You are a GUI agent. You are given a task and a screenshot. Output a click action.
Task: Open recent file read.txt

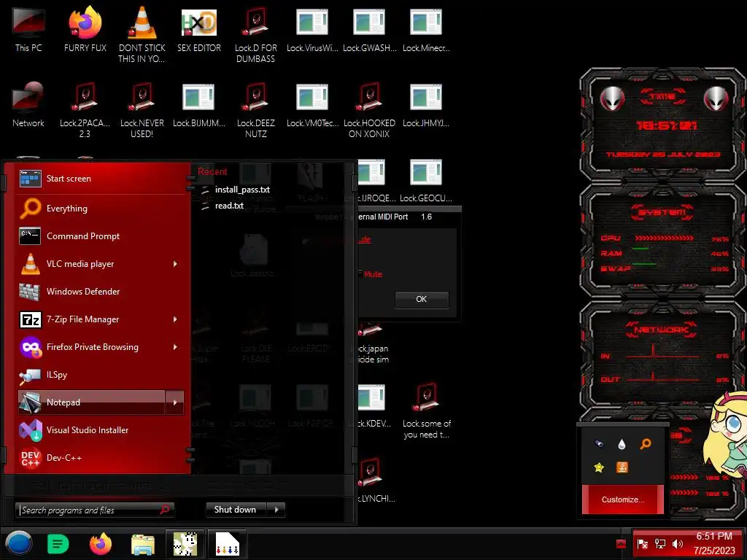pos(229,206)
